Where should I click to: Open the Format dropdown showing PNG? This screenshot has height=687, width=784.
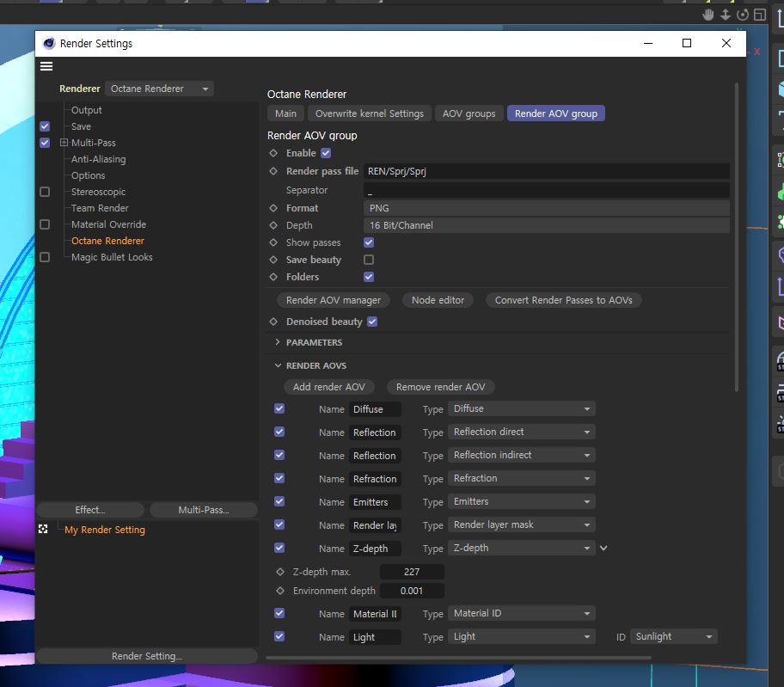click(x=547, y=208)
